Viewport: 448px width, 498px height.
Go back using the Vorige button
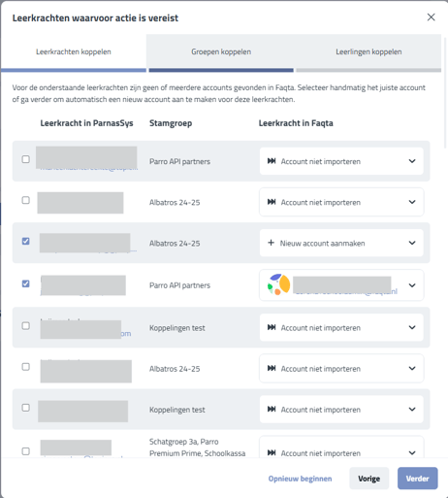tap(368, 479)
